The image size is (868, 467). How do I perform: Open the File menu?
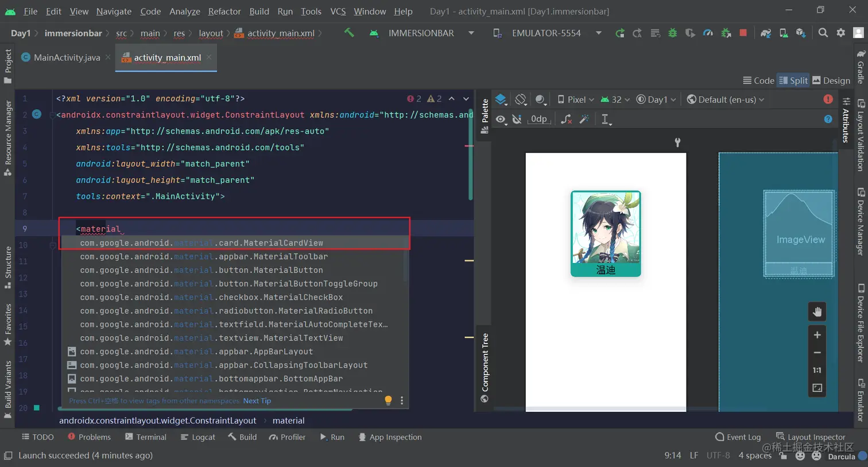(x=30, y=11)
